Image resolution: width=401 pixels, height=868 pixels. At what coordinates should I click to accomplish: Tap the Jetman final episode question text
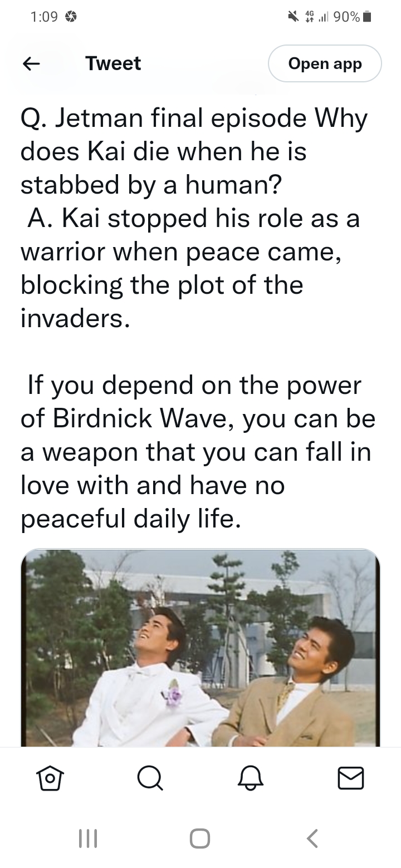coord(194,151)
